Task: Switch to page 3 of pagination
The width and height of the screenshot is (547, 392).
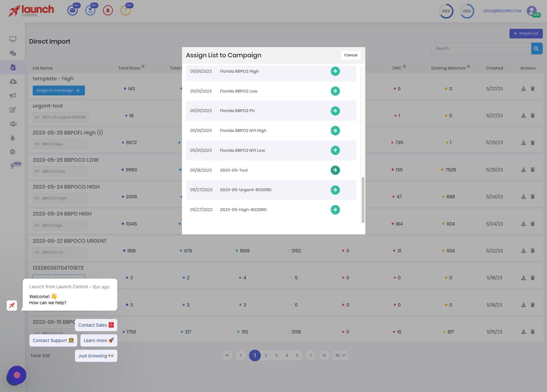Action: pyautogui.click(x=276, y=355)
